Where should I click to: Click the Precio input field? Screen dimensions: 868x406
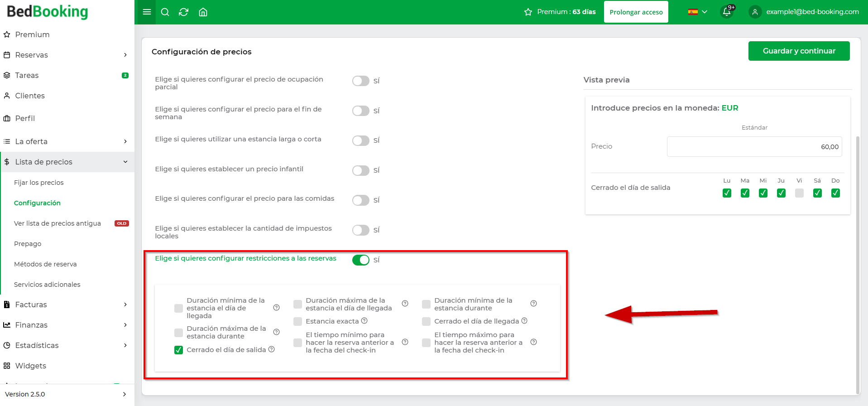tap(754, 147)
